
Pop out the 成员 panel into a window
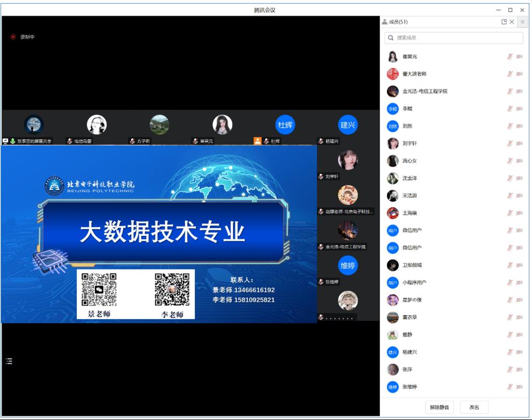502,22
